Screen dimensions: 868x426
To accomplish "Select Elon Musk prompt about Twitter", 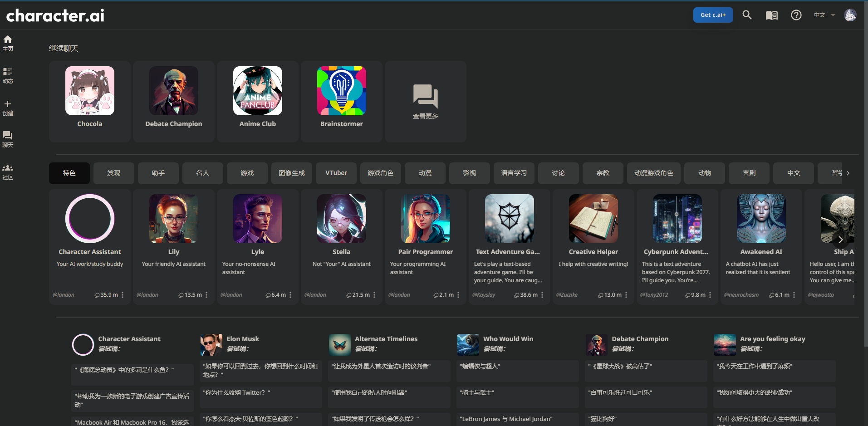I will 261,393.
